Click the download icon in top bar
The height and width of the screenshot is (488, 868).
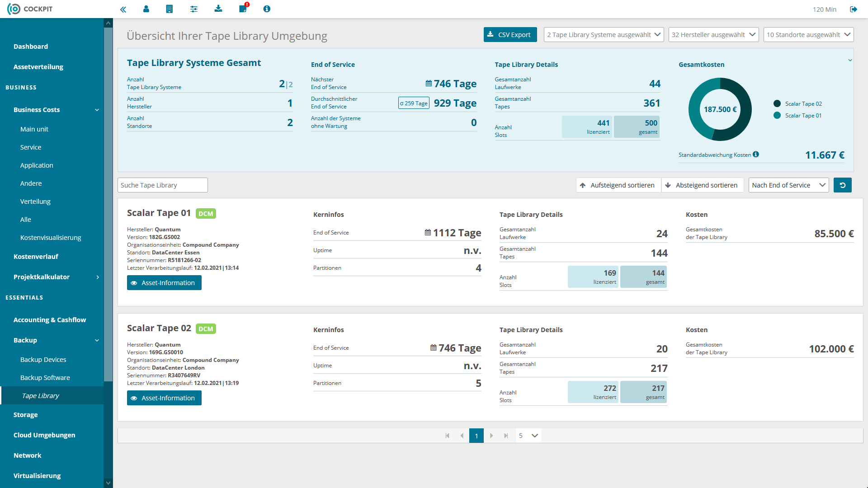218,9
